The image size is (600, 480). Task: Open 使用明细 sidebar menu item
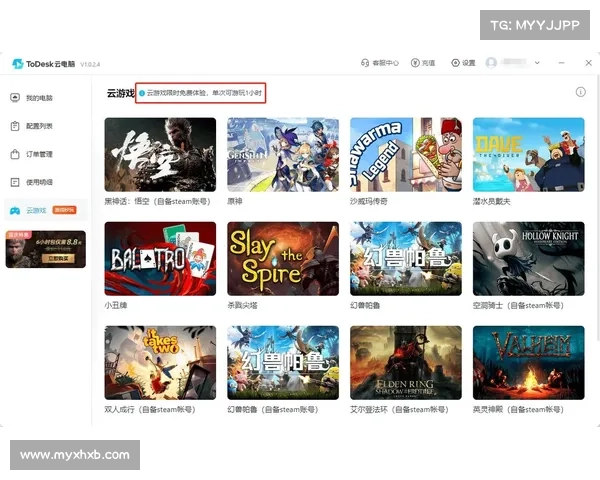(x=46, y=182)
